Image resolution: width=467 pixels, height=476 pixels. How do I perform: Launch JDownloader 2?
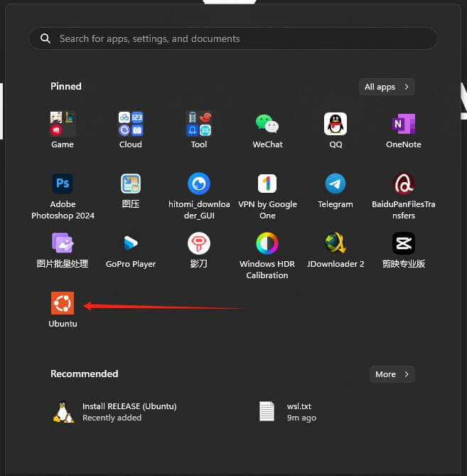coord(336,250)
